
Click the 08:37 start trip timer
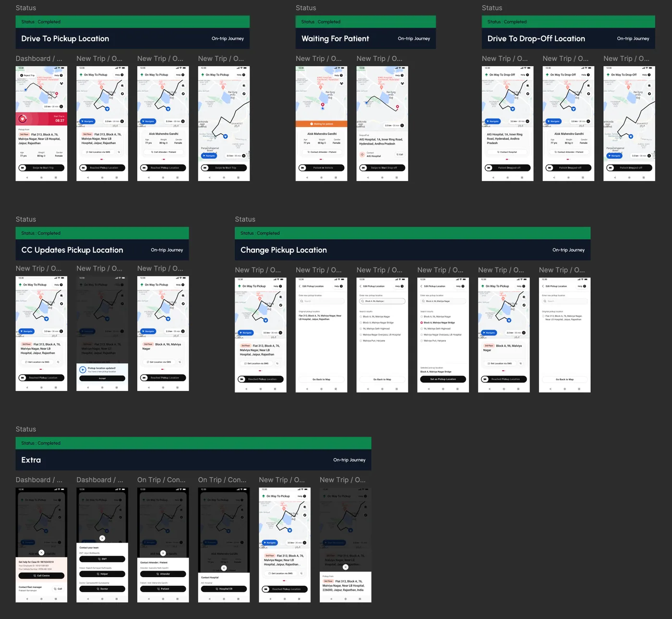click(60, 121)
